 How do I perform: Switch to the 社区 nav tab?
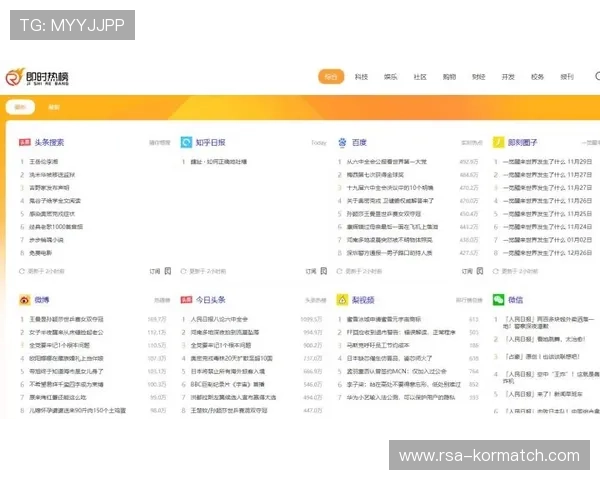420,77
